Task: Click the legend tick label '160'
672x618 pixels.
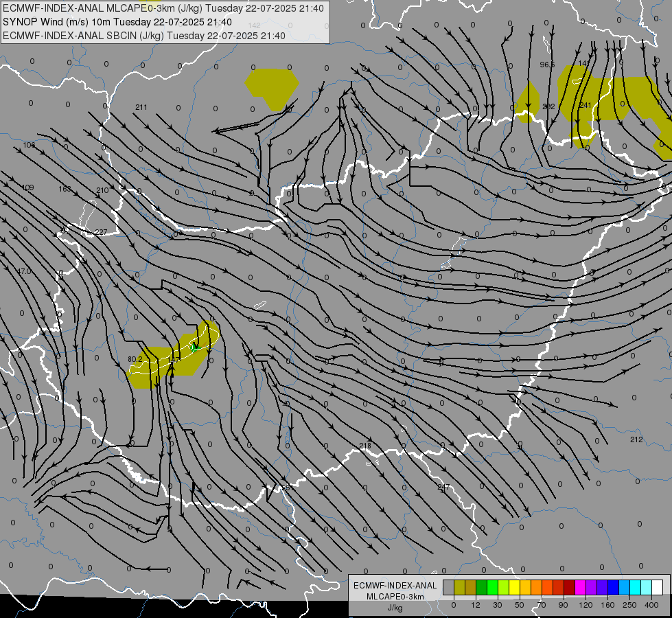Action: click(607, 605)
